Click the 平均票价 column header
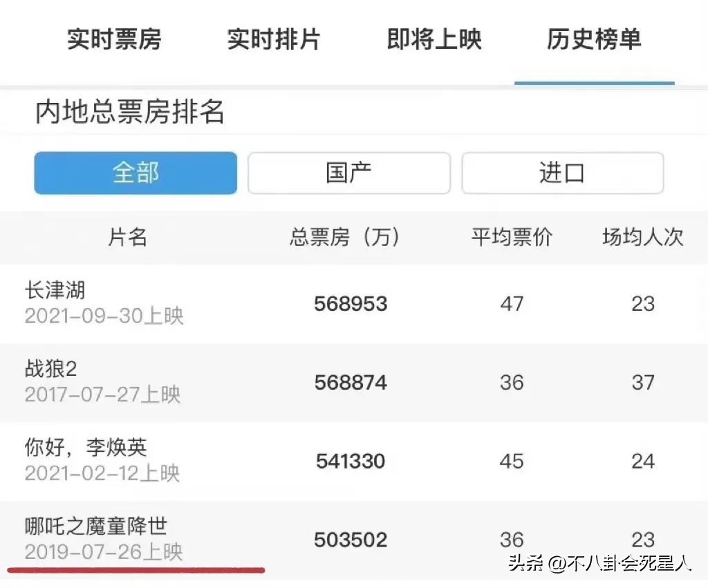 coord(510,238)
